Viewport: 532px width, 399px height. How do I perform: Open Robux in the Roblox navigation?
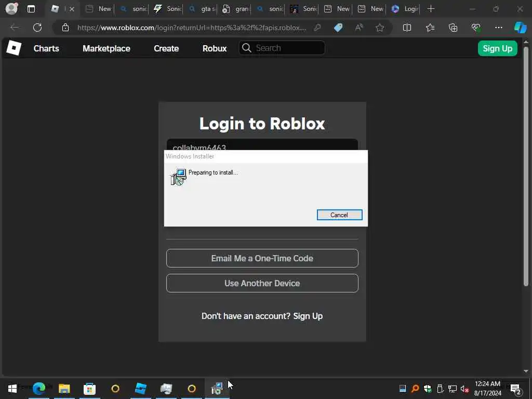coord(215,48)
